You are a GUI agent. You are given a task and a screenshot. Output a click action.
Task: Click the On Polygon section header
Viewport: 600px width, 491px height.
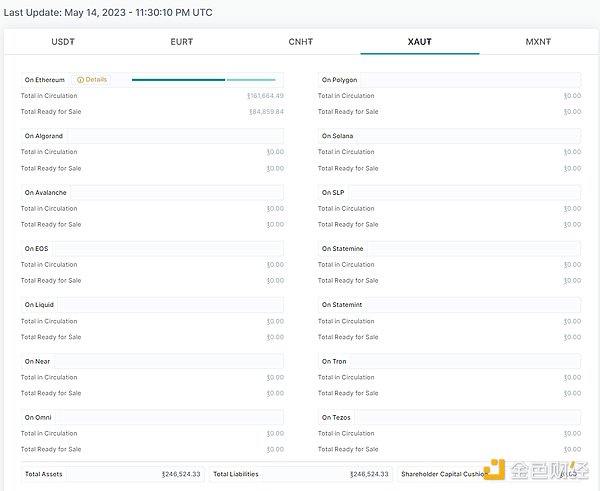(x=340, y=80)
